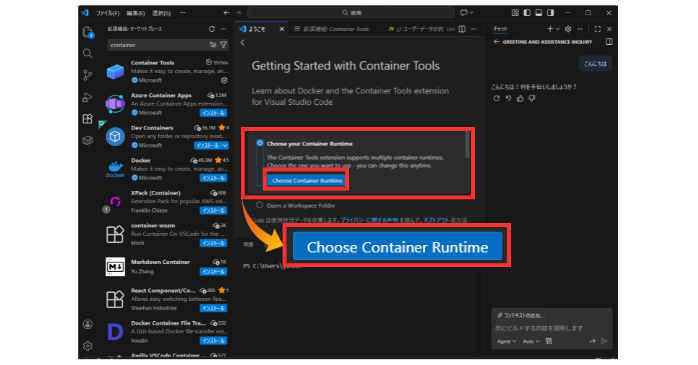Install Azure Container Apps extension

tap(214, 113)
